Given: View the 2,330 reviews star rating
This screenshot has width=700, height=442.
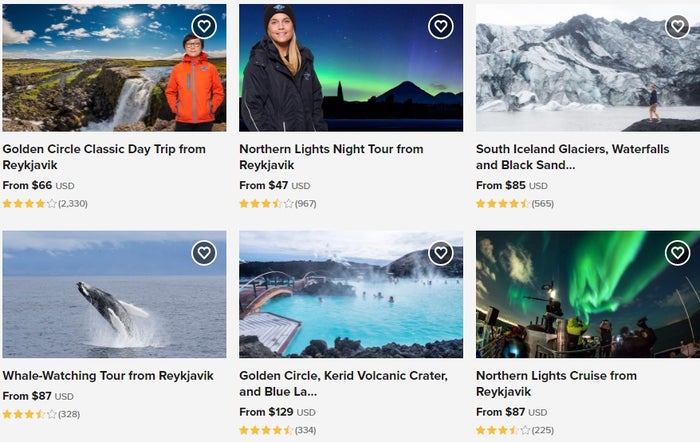Looking at the screenshot, I should 45,204.
